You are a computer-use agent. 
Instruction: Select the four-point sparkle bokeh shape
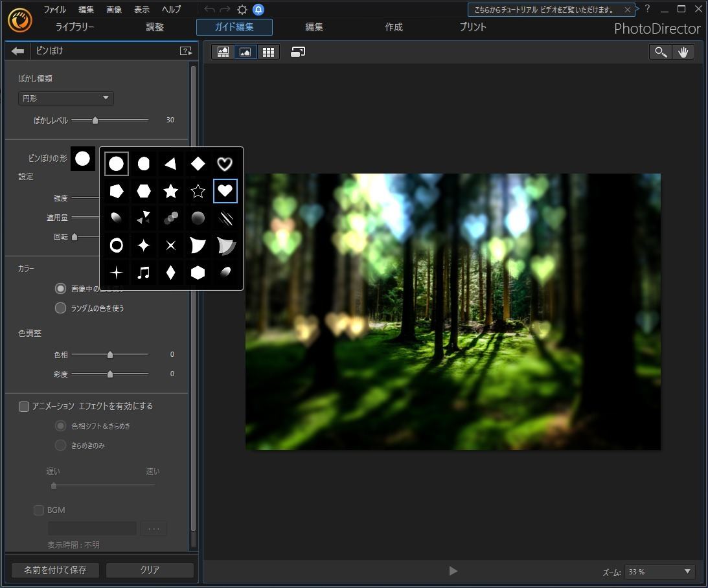144,245
